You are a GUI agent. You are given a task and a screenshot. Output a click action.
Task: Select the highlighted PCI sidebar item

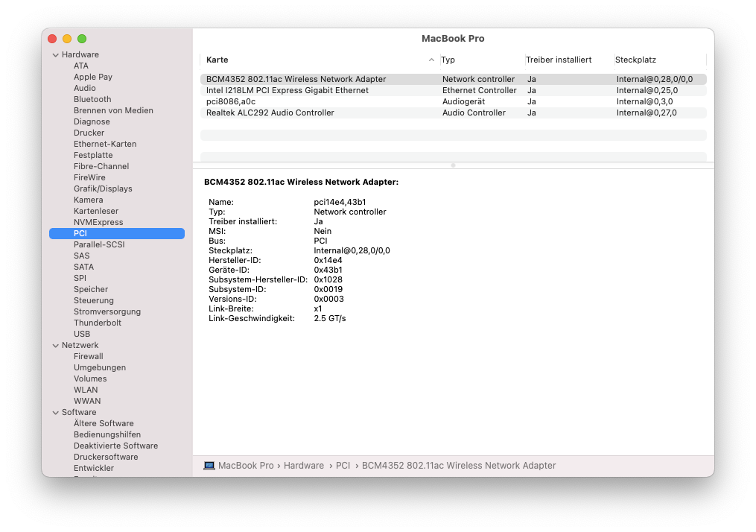(x=117, y=233)
